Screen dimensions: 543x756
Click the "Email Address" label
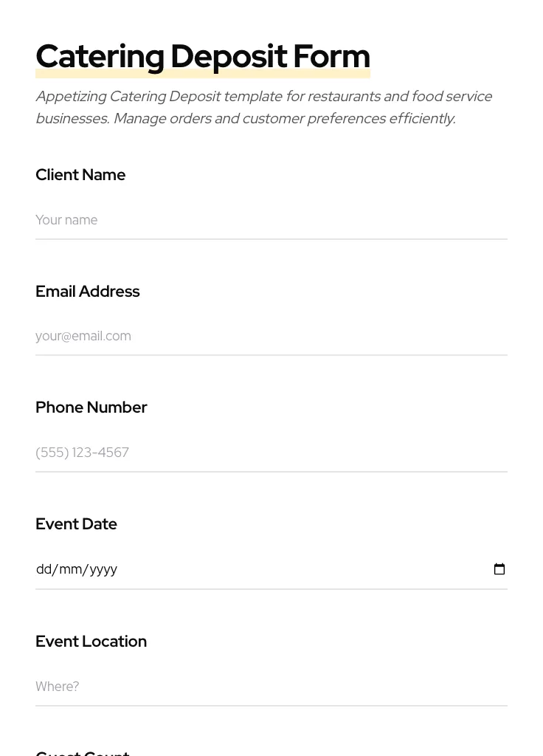pyautogui.click(x=87, y=292)
